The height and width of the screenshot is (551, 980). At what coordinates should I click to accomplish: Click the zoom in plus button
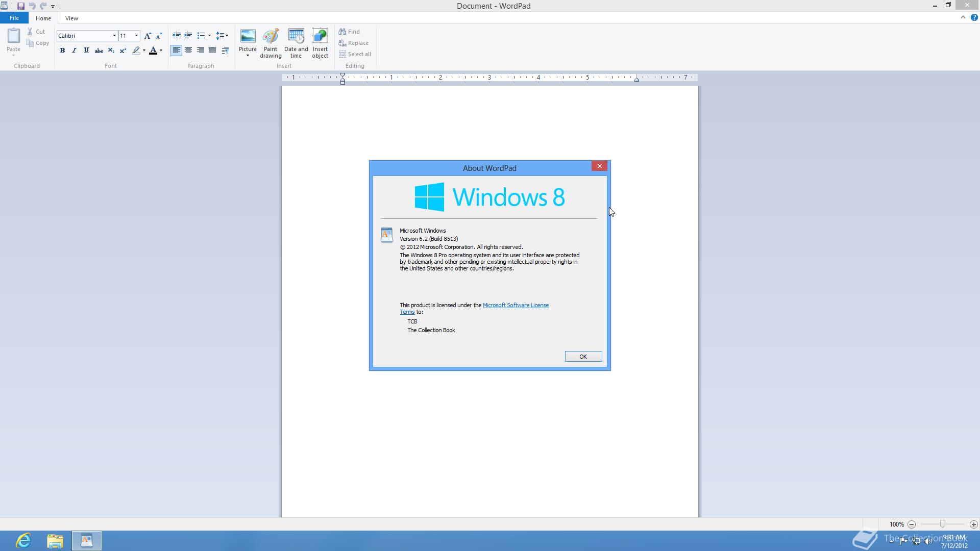click(973, 524)
